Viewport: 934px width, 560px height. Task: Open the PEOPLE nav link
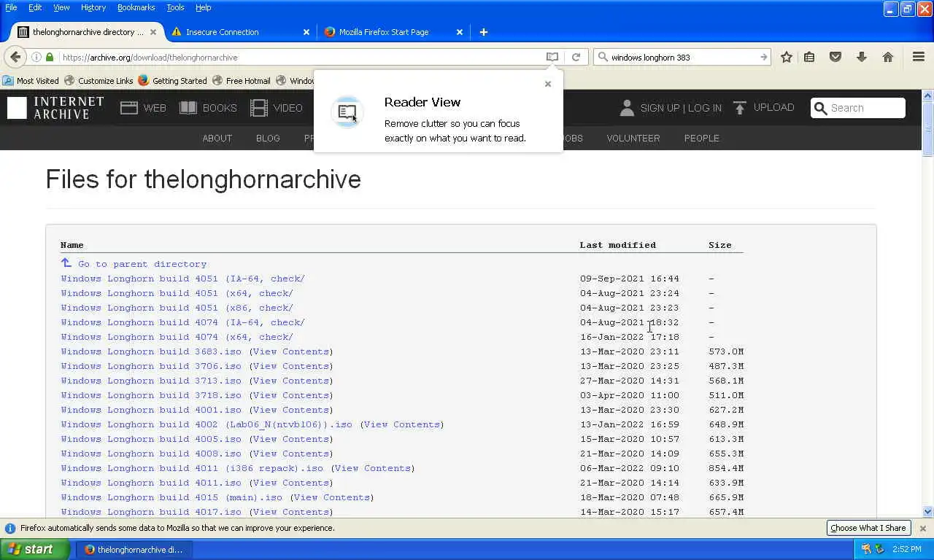point(701,138)
